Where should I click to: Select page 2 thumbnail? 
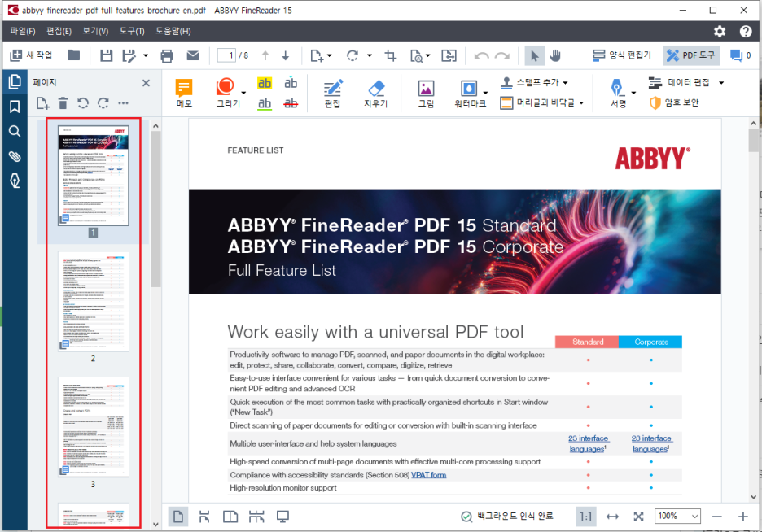coord(94,301)
